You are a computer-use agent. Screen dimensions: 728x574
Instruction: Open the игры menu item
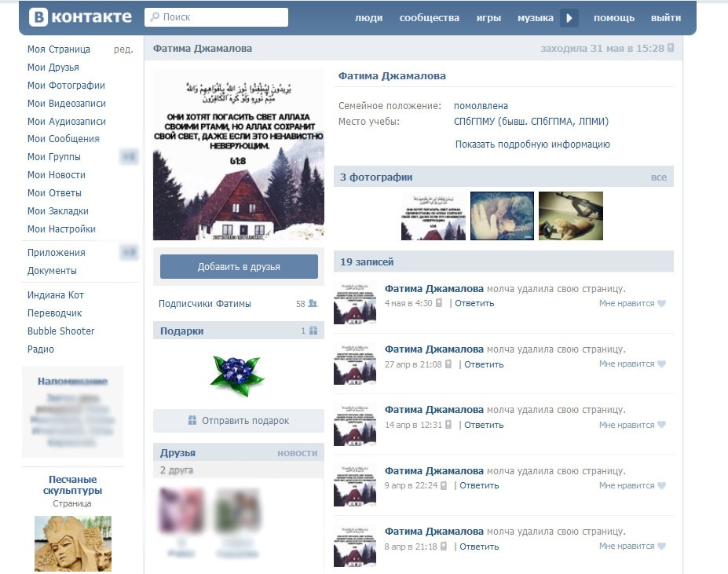488,18
